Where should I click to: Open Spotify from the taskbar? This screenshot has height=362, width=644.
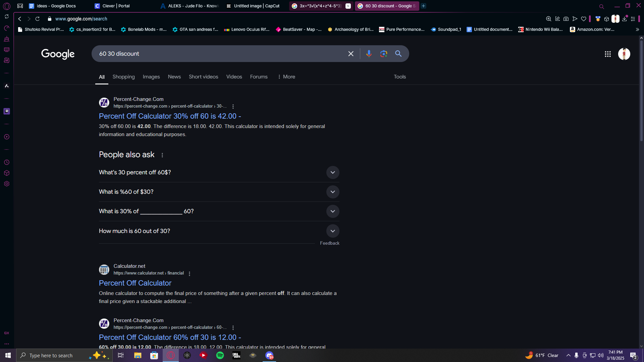pyautogui.click(x=220, y=355)
